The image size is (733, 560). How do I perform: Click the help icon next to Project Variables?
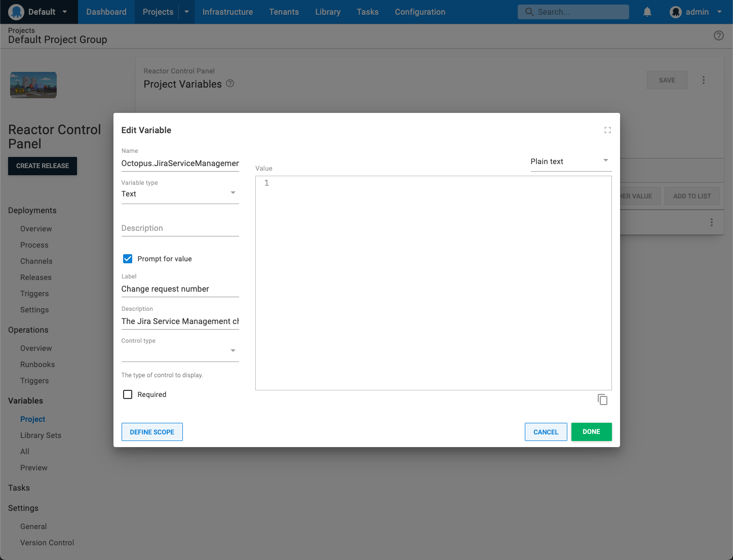click(x=230, y=84)
